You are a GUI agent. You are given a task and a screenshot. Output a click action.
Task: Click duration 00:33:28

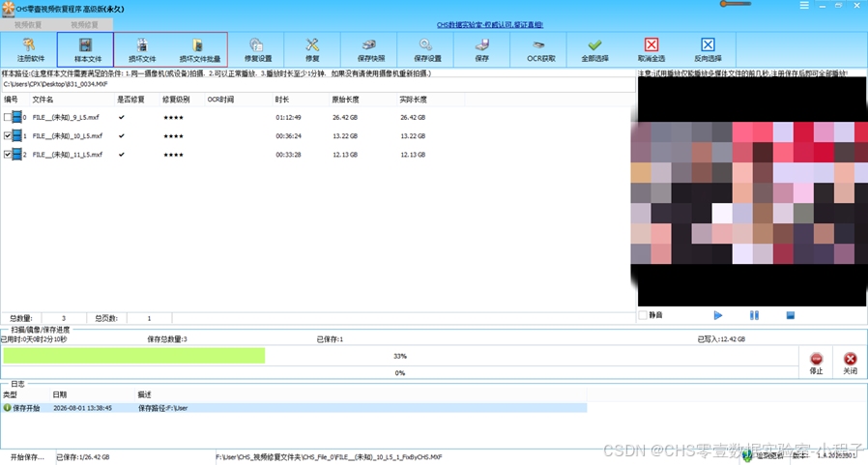coord(288,155)
